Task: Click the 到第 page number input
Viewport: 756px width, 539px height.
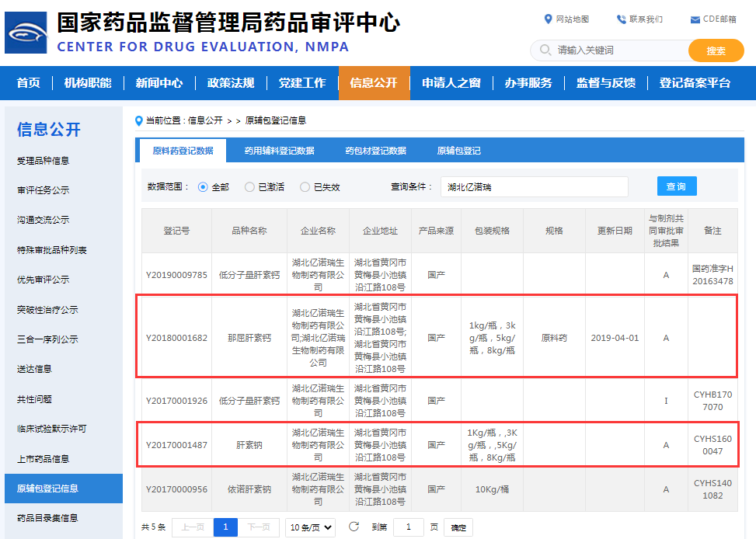Action: point(409,527)
